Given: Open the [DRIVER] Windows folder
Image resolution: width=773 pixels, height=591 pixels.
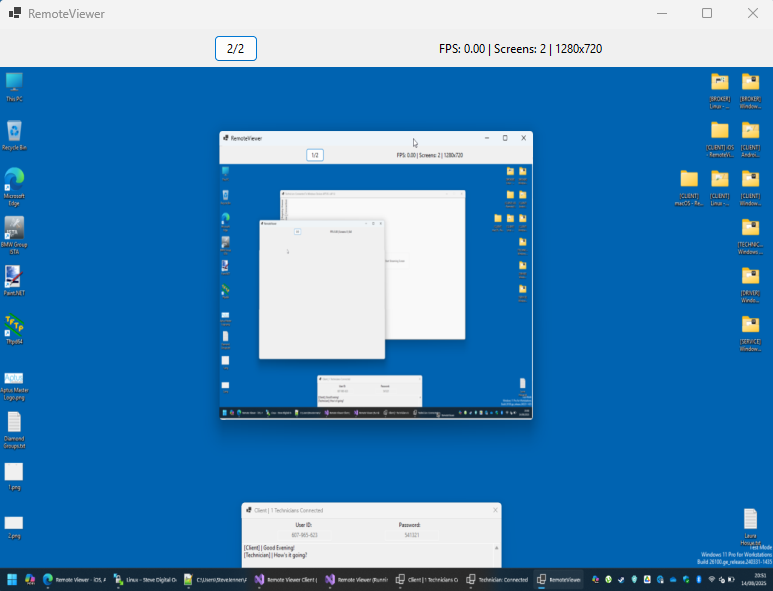Looking at the screenshot, I should (x=750, y=285).
